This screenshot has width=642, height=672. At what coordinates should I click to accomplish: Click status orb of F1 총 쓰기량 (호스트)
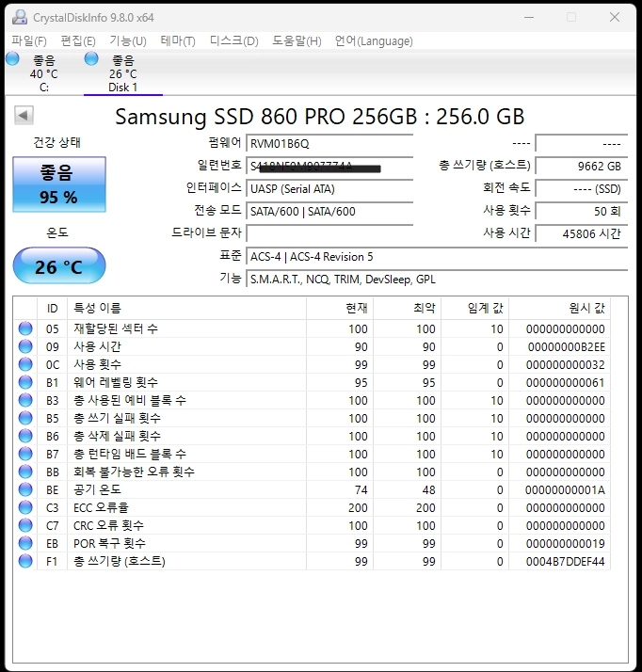click(25, 562)
